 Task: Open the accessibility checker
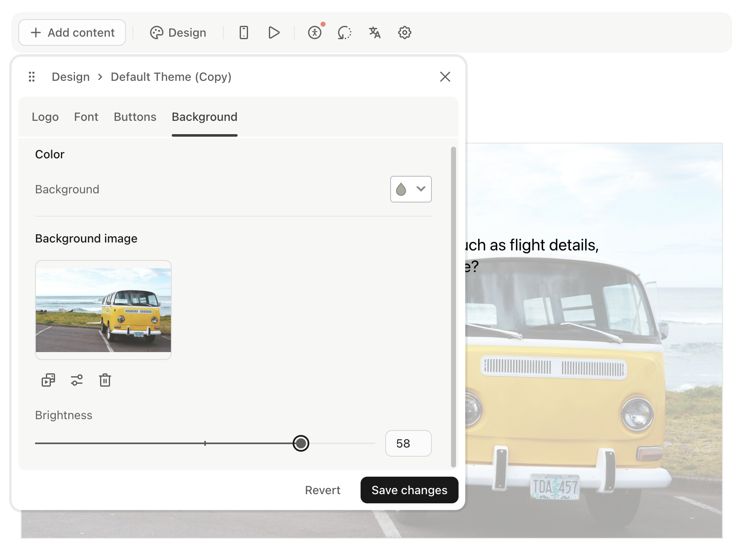[315, 32]
